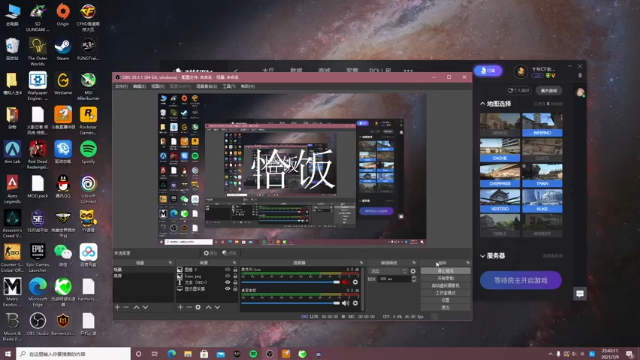Click the transition duration 300 ms field

(393, 279)
